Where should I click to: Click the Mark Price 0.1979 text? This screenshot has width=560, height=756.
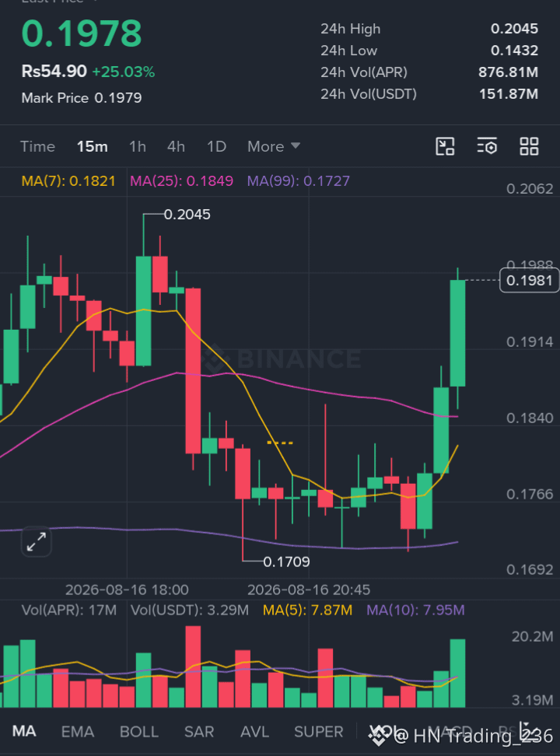point(82,98)
